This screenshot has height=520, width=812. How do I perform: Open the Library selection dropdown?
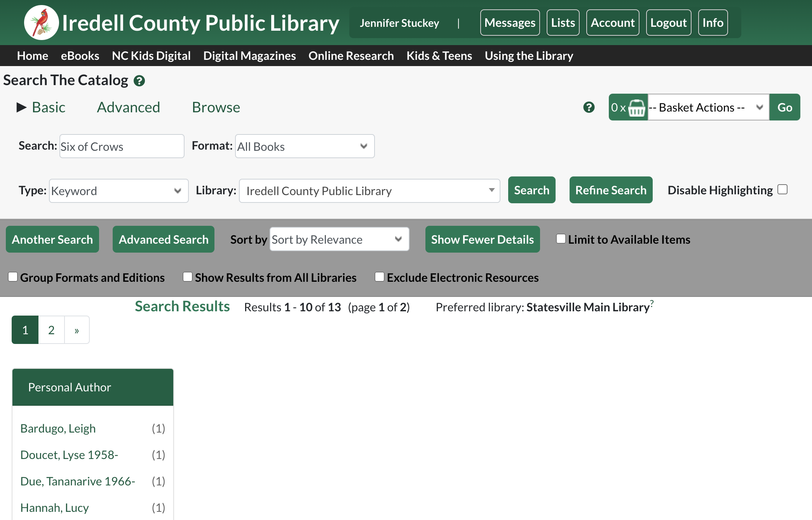[369, 191]
